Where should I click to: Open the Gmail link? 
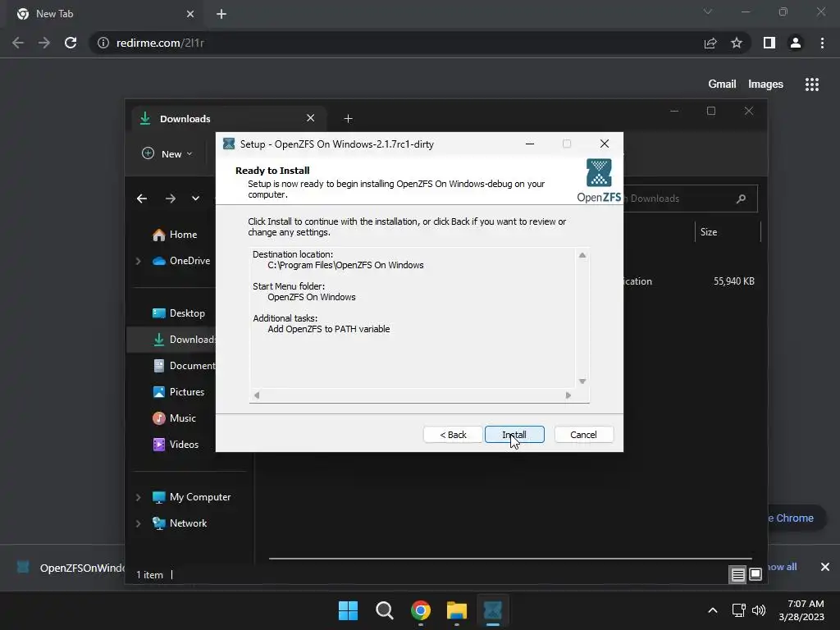pos(722,84)
